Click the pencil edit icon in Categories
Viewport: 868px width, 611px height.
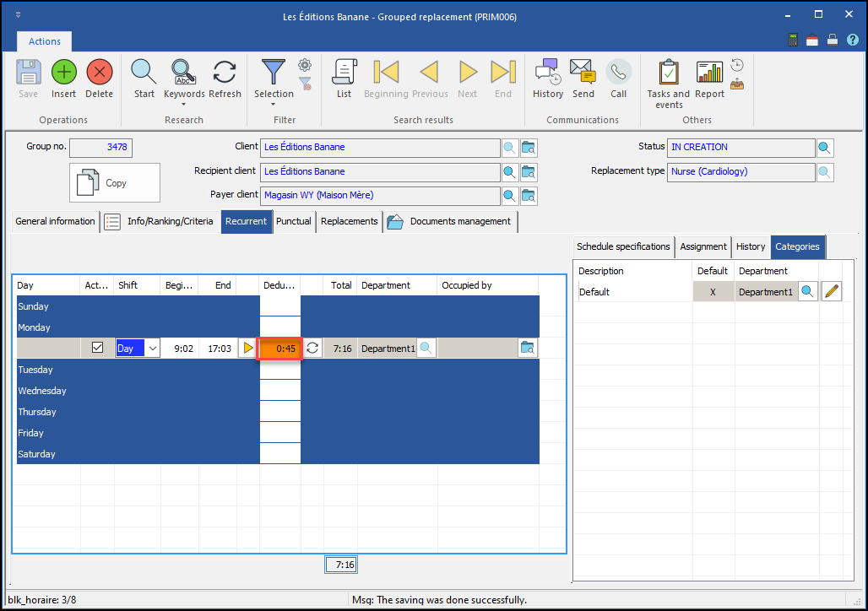pos(832,292)
